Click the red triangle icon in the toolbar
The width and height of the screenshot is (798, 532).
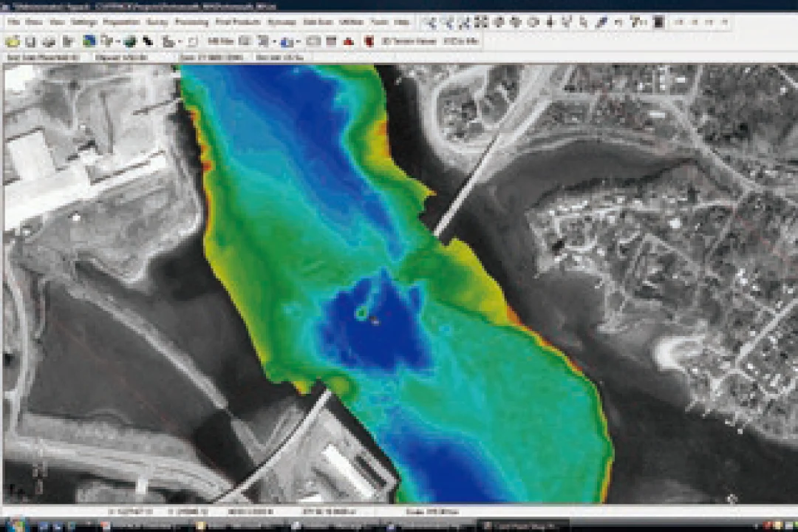coord(348,41)
